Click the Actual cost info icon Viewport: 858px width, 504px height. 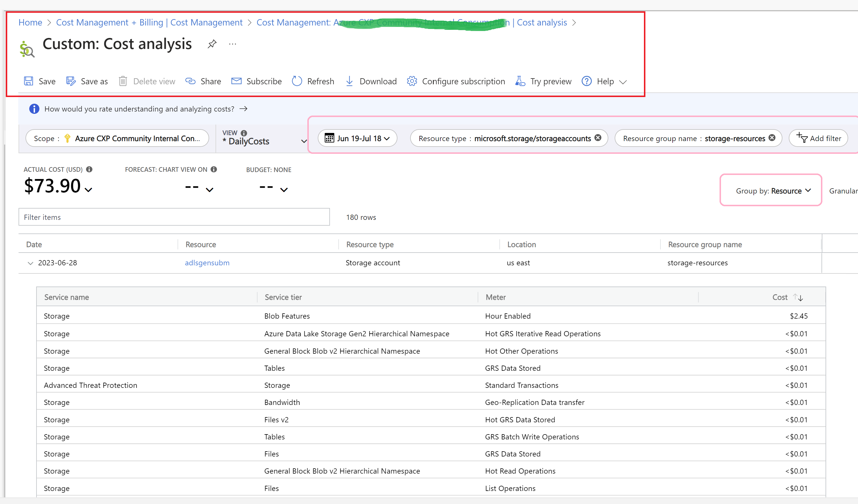[x=89, y=169]
